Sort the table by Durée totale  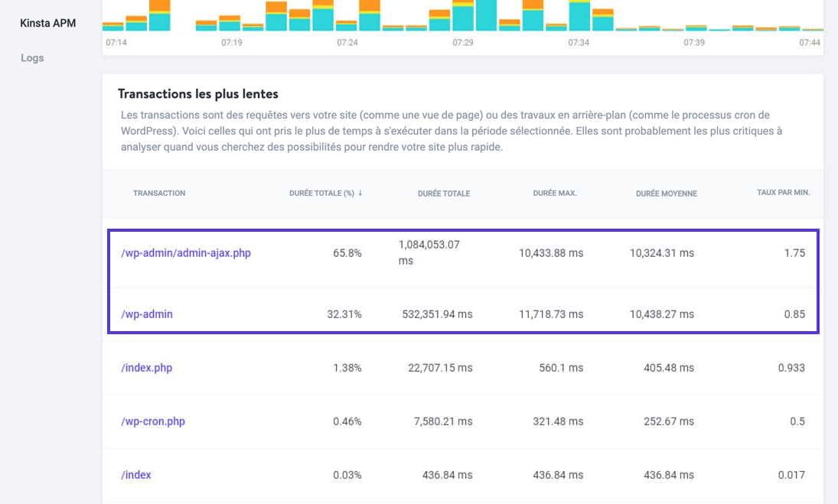tap(442, 193)
